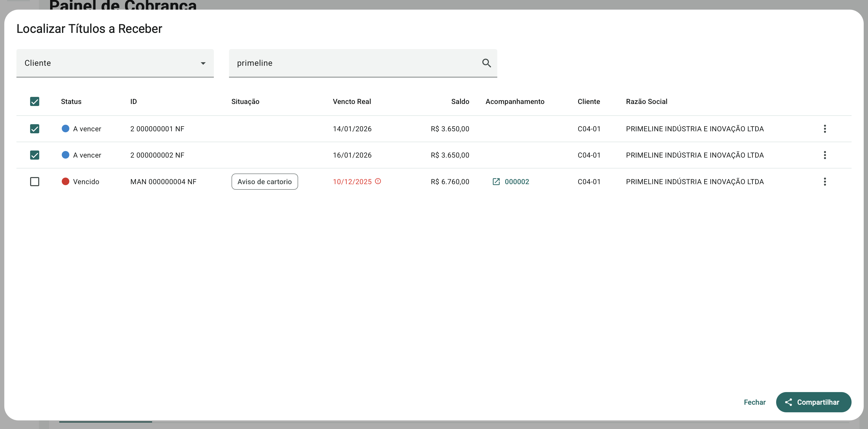Screen dimensions: 868x429
Task: Click the Aviso de cartorio chip
Action: pyautogui.click(x=264, y=182)
